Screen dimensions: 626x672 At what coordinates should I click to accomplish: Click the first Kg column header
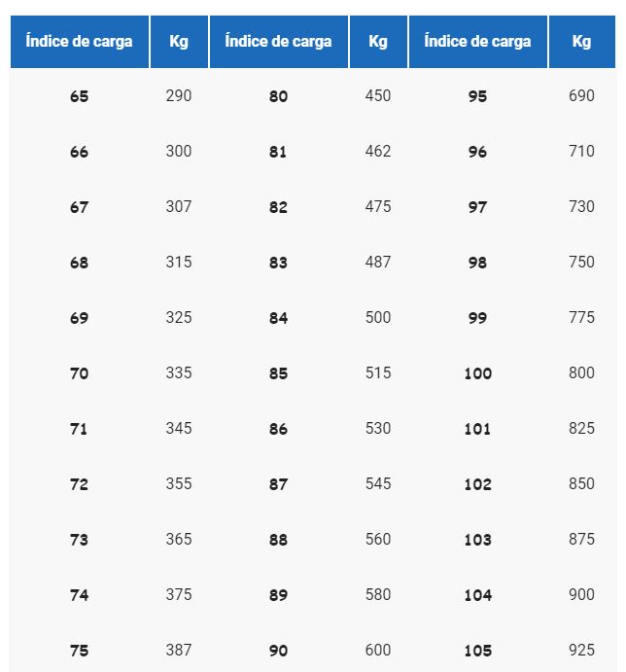click(179, 42)
